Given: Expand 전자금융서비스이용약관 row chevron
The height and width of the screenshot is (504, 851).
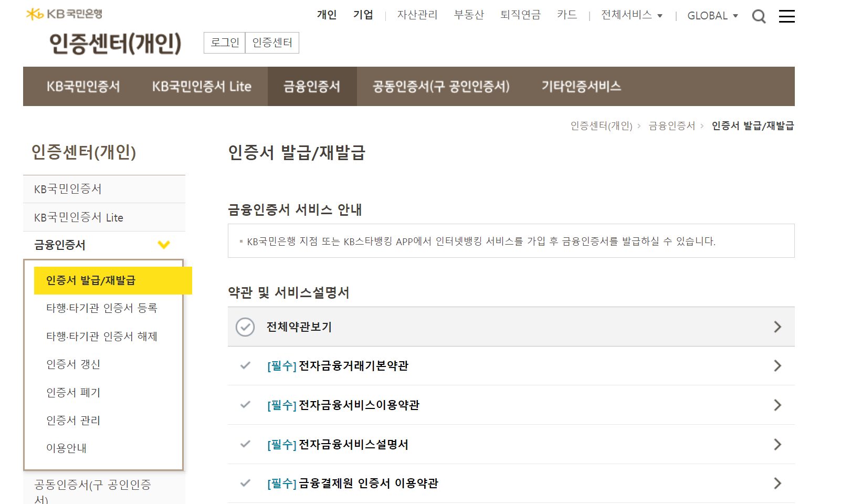Looking at the screenshot, I should [778, 405].
